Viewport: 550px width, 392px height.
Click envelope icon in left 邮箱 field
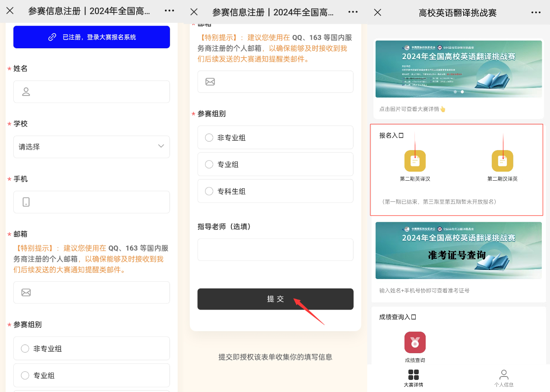[26, 293]
